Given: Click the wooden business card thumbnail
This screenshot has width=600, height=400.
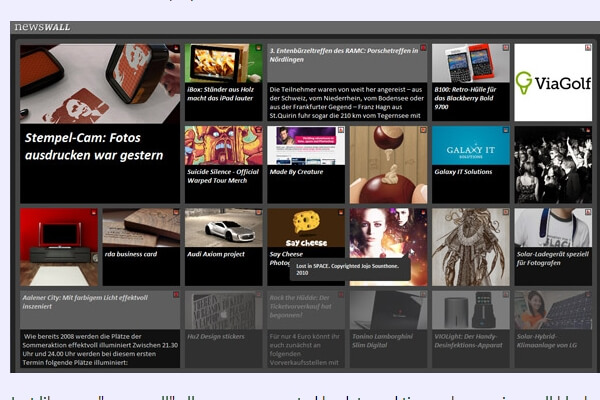Looking at the screenshot, I should point(141,228).
